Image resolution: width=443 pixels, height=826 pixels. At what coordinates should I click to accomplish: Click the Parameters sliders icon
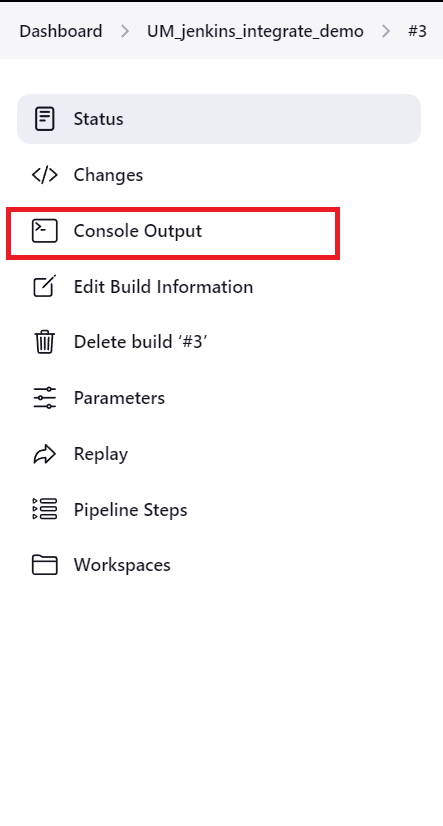pyautogui.click(x=45, y=398)
